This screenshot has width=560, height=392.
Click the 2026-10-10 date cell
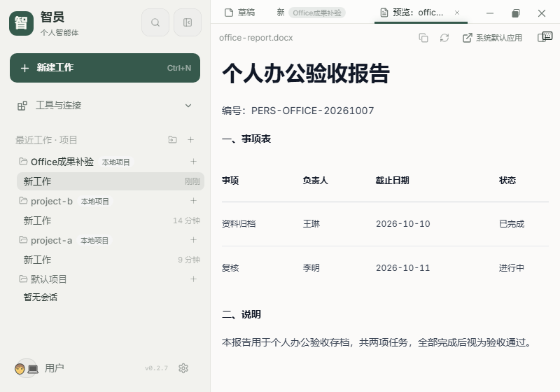pos(403,224)
